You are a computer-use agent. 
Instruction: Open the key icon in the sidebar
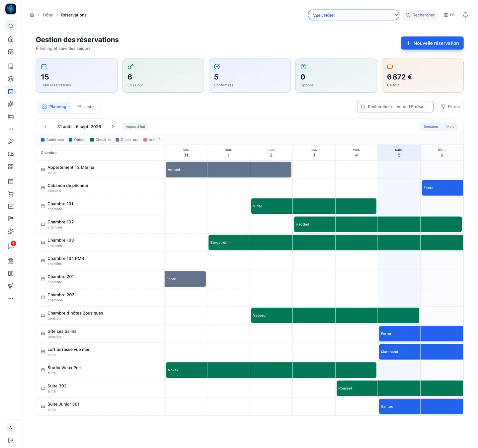(x=11, y=142)
